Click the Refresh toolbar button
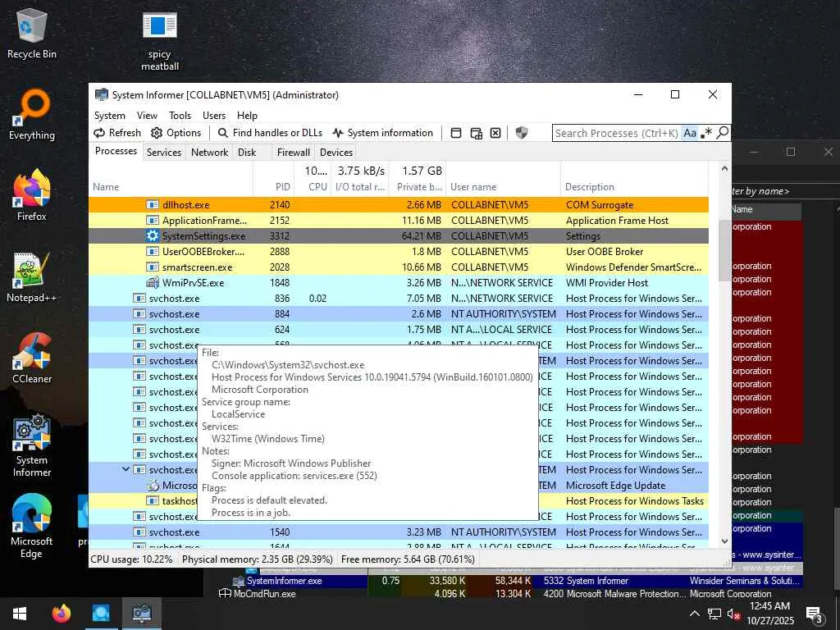This screenshot has width=840, height=630. [x=117, y=133]
